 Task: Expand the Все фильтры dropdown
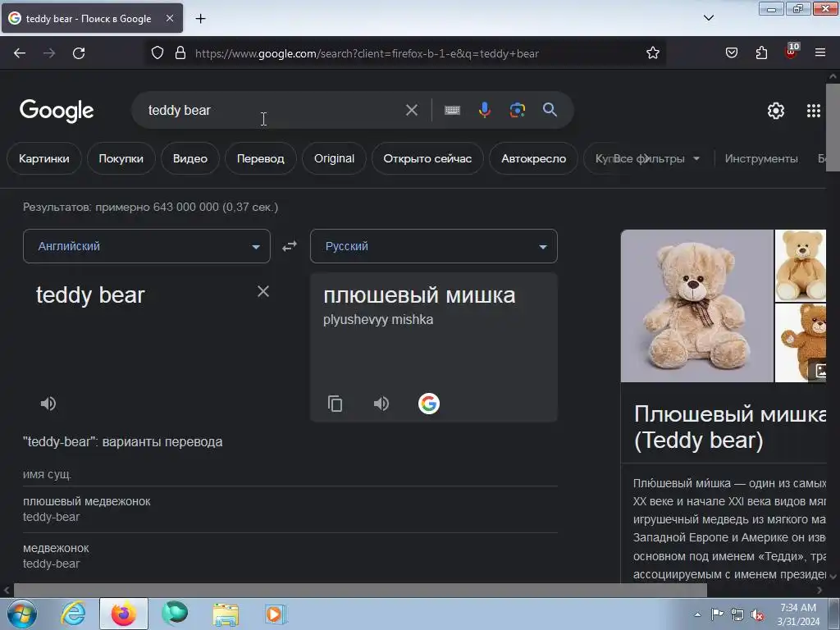[x=657, y=158]
